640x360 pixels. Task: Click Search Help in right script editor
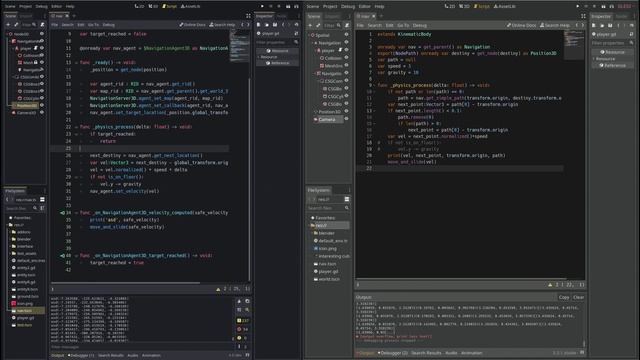click(555, 25)
